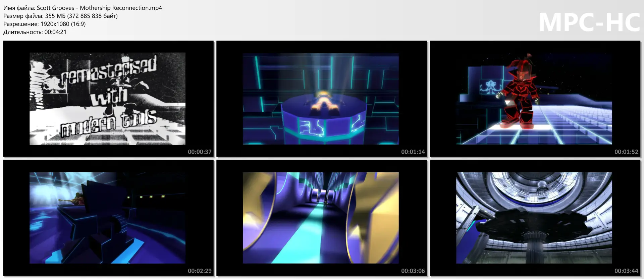
Task: Click the 00:01:14 timestamp label
Action: pos(413,152)
